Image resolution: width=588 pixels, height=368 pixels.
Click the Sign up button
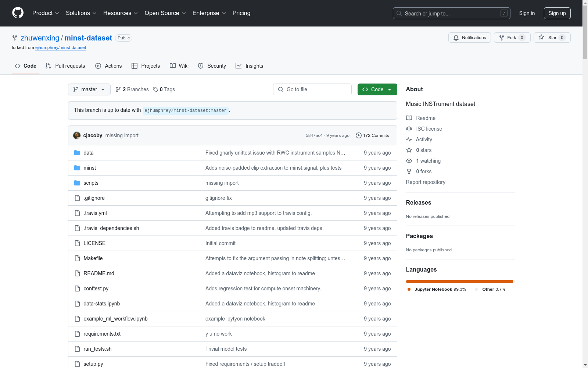(x=557, y=13)
